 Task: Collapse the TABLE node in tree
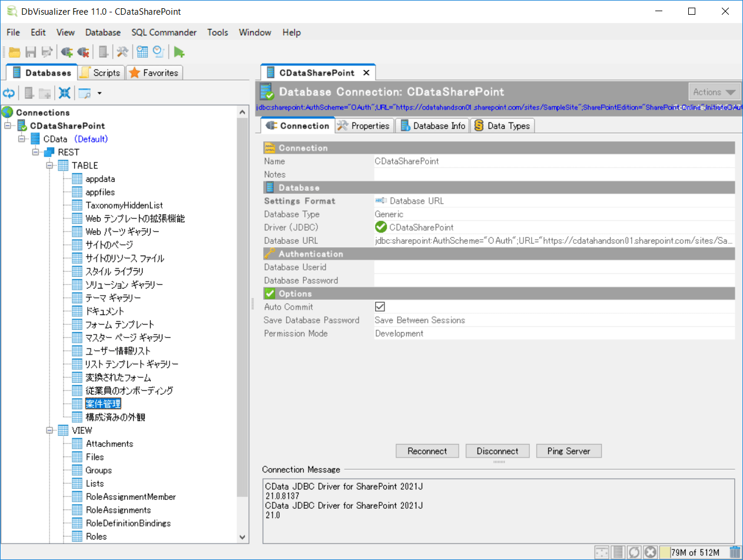click(x=50, y=165)
